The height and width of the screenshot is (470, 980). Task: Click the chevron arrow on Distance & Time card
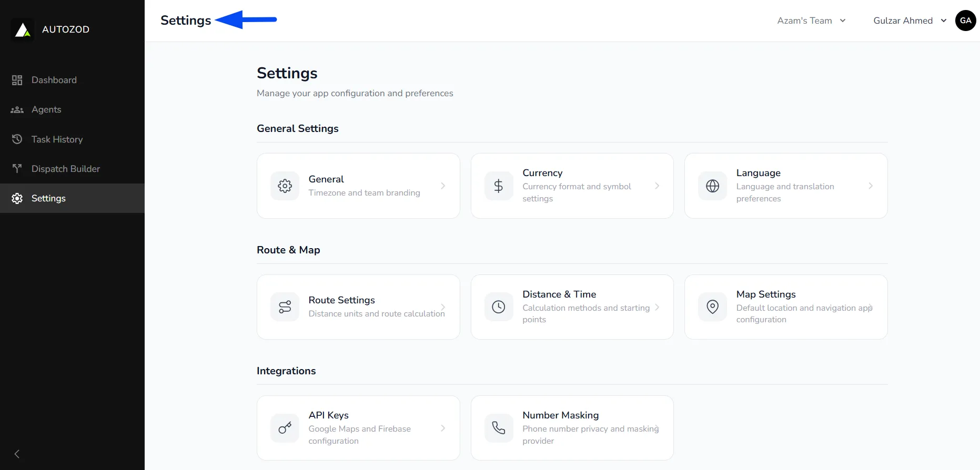pyautogui.click(x=657, y=307)
